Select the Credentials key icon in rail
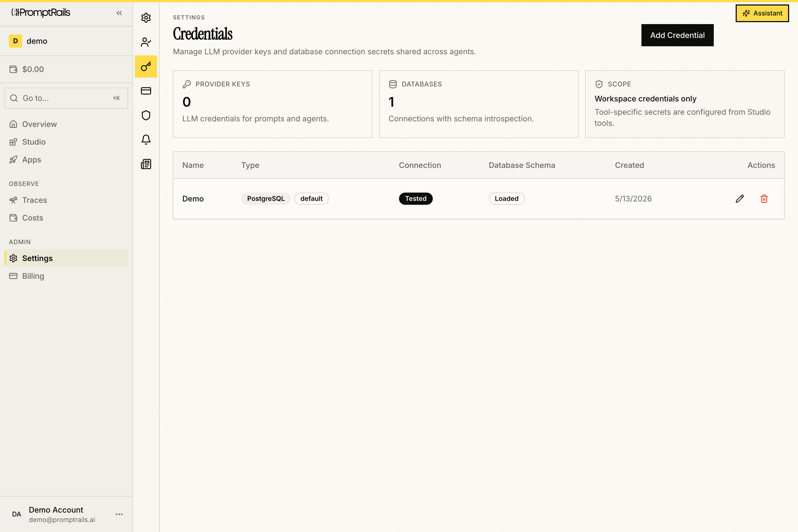 146,66
